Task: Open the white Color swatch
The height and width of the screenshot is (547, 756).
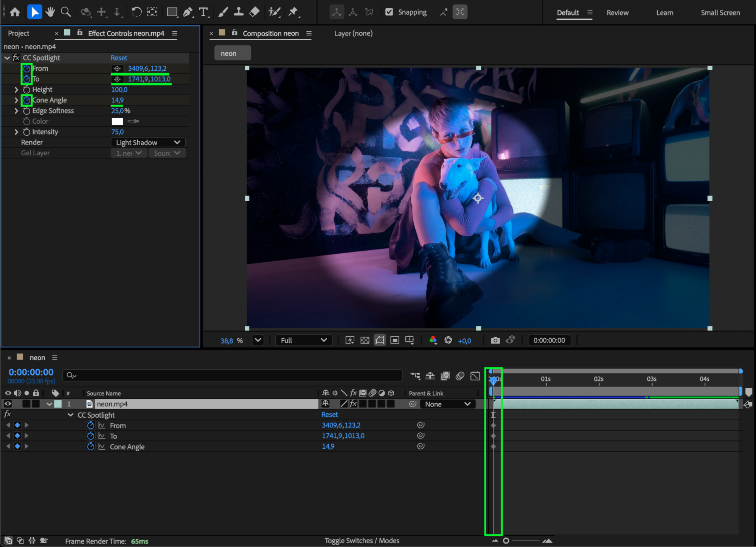Action: 117,121
